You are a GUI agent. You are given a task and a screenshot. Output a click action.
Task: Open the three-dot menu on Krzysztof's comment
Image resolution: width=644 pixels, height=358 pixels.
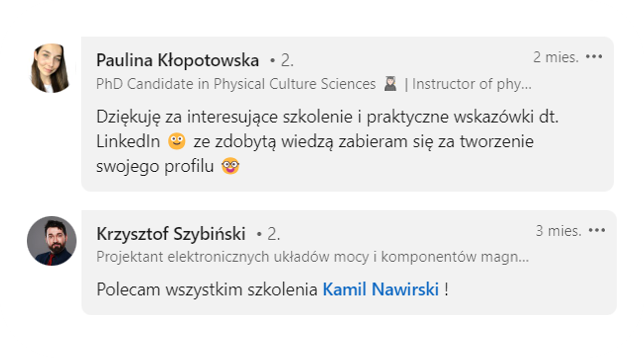coord(596,230)
